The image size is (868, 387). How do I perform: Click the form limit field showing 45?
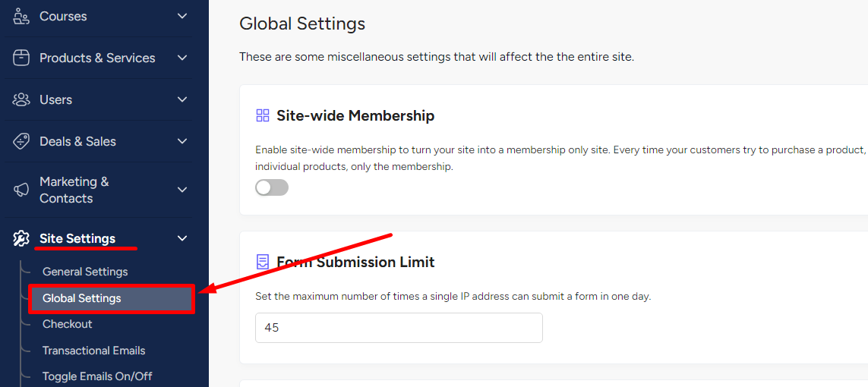399,328
